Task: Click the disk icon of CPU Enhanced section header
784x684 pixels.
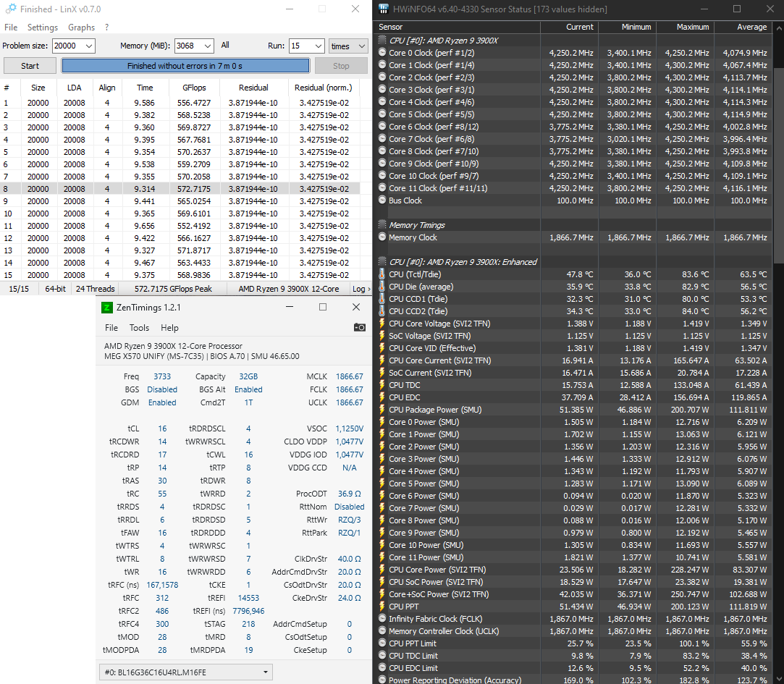Action: click(x=382, y=262)
